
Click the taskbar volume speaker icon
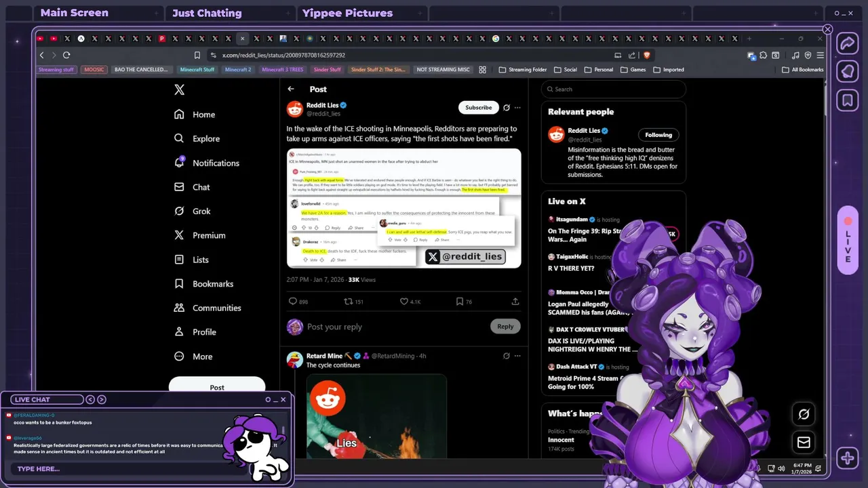781,468
